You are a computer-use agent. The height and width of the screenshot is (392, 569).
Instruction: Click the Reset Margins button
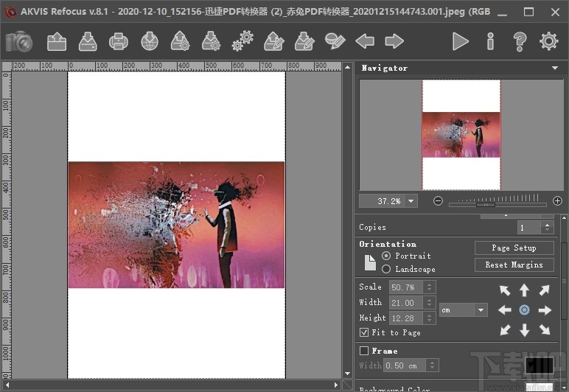pyautogui.click(x=514, y=265)
